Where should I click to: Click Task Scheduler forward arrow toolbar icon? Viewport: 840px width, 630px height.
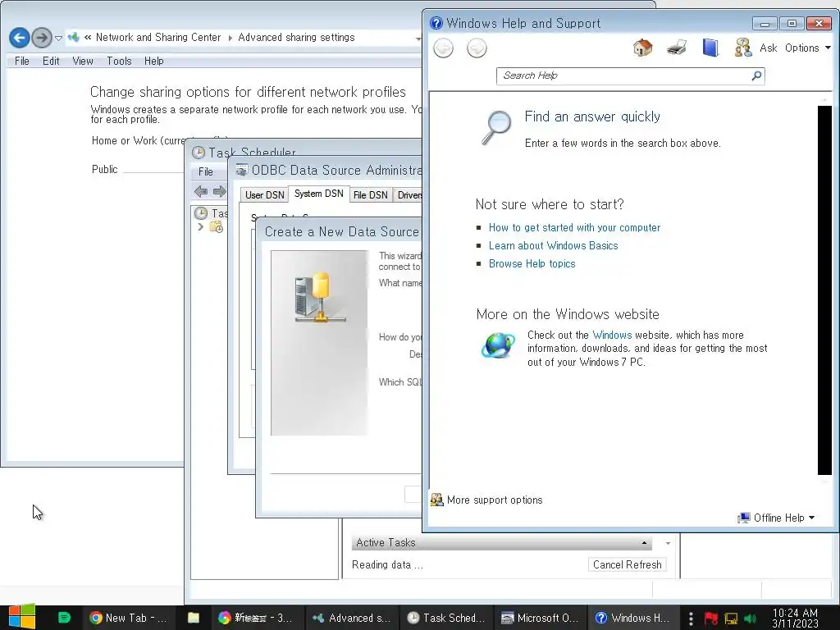click(x=219, y=191)
